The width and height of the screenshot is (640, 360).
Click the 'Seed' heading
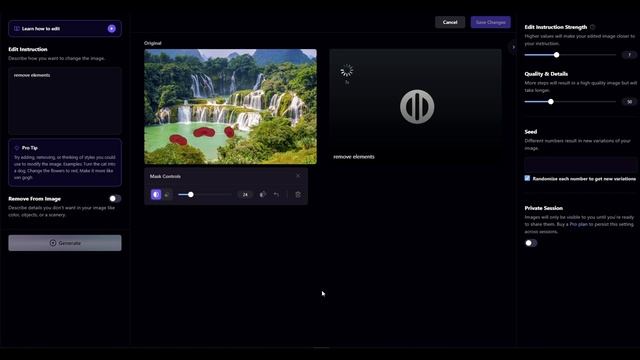(x=531, y=132)
